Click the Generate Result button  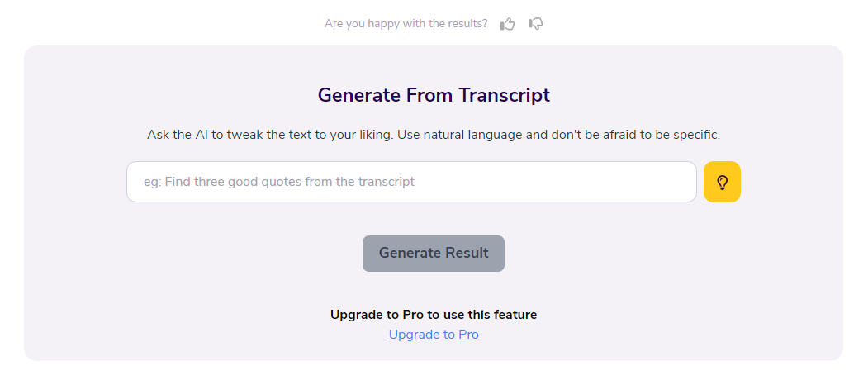pos(434,253)
